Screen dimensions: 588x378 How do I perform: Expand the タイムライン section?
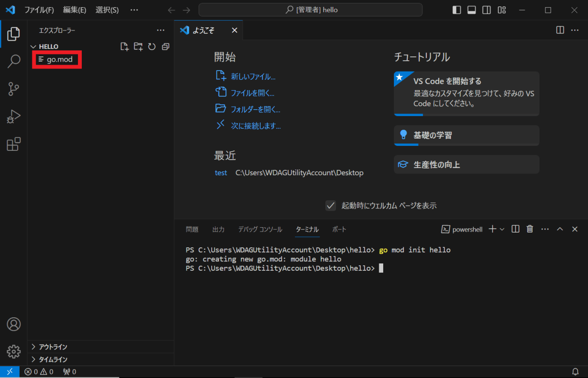52,359
